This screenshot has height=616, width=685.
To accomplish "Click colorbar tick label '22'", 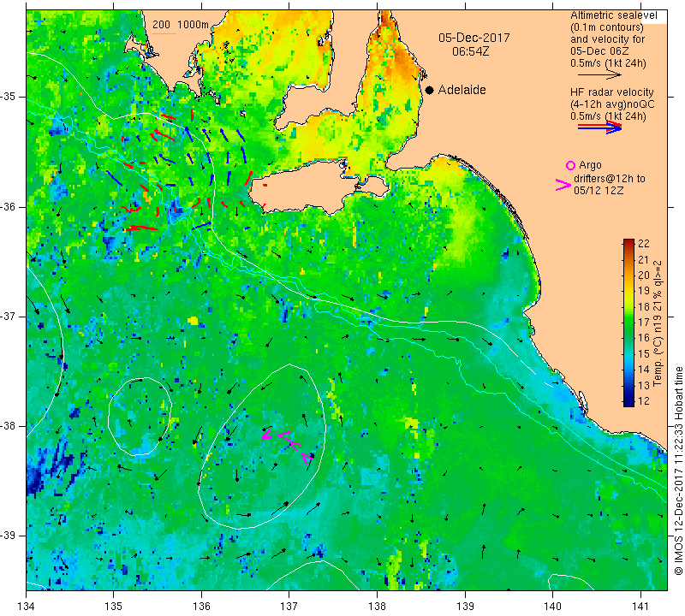I will (x=644, y=244).
